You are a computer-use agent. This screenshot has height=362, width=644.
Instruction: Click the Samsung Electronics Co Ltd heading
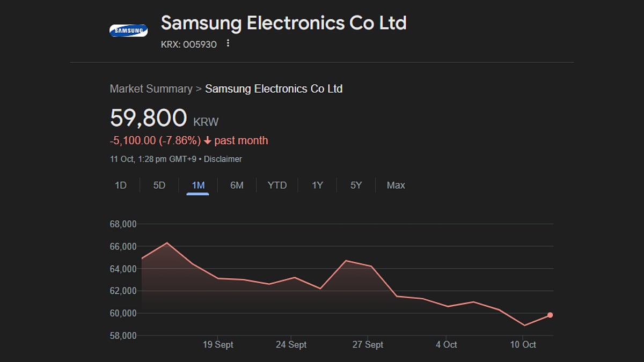283,23
